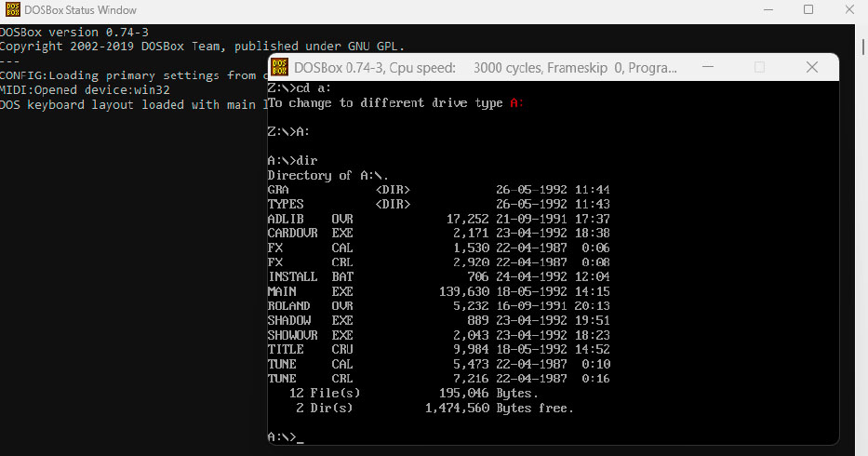Click the Directory of A:\. line
This screenshot has width=868, height=456.
tap(327, 176)
